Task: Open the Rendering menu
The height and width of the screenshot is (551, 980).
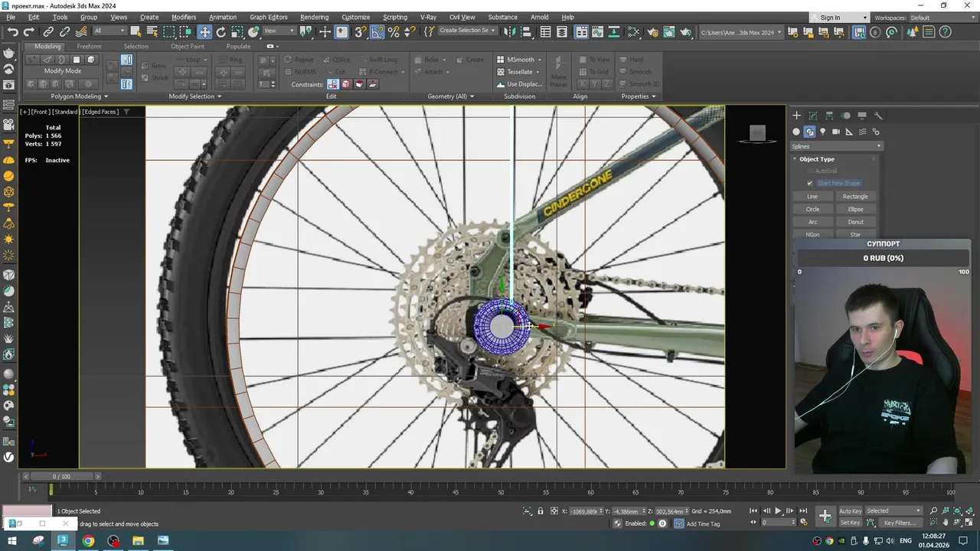Action: (x=314, y=17)
